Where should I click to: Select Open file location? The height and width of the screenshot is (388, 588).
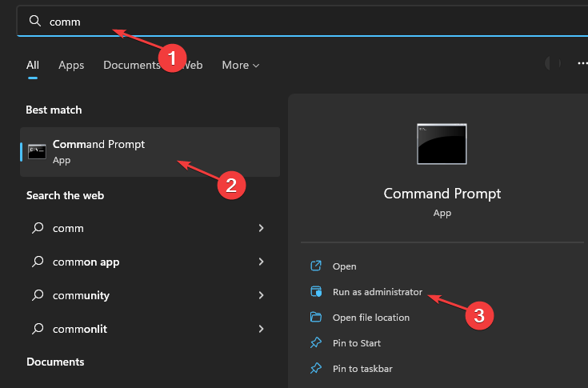(x=371, y=318)
